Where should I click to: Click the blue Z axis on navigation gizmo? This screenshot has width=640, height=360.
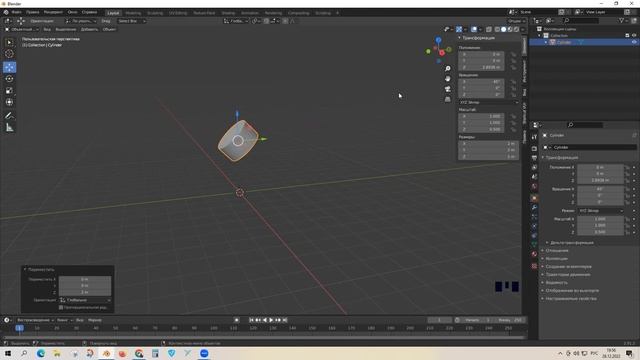[438, 40]
